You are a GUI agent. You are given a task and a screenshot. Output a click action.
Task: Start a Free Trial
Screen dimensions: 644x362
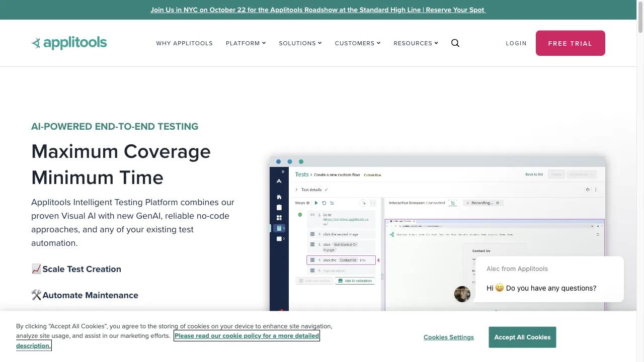[x=571, y=43]
